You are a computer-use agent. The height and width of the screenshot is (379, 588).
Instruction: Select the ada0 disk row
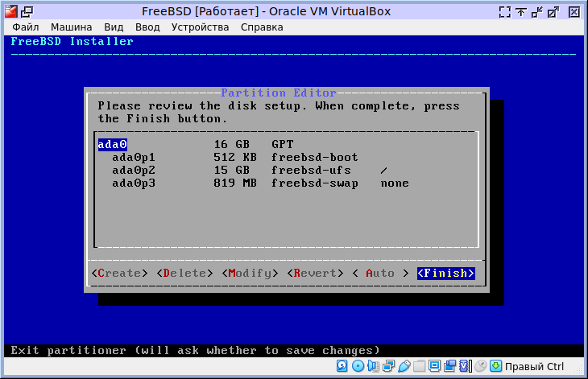[286, 145]
